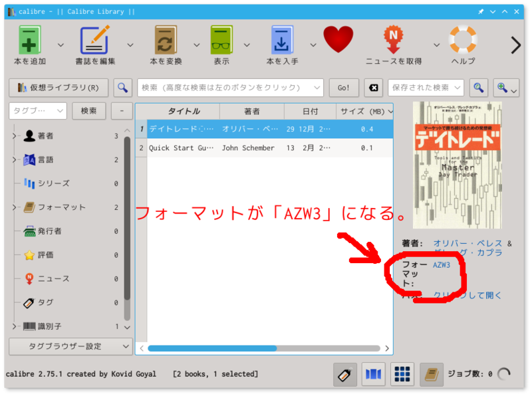
Task: Select the ニュース category in tag browser
Action: coord(53,278)
